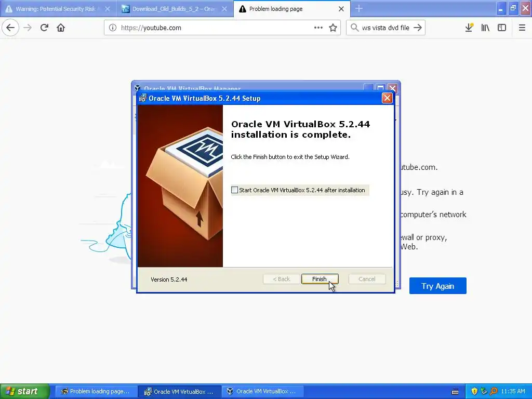Bookmark this page with star icon

[x=333, y=28]
